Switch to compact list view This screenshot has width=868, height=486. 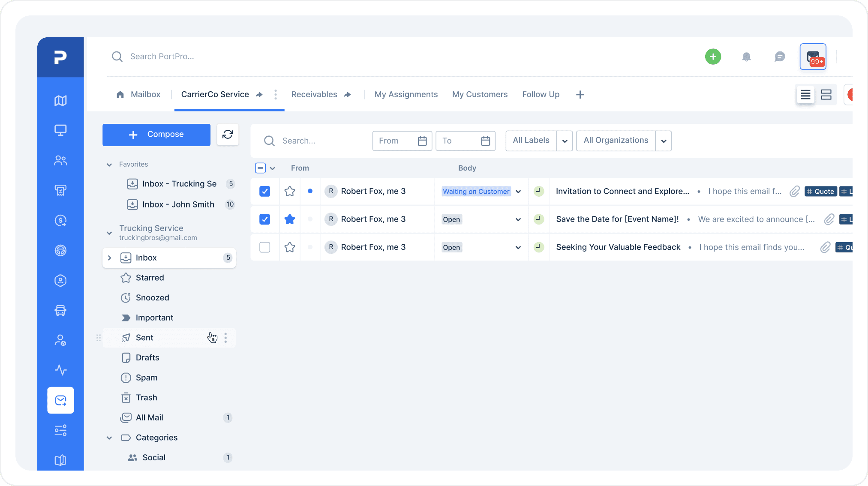tap(805, 95)
